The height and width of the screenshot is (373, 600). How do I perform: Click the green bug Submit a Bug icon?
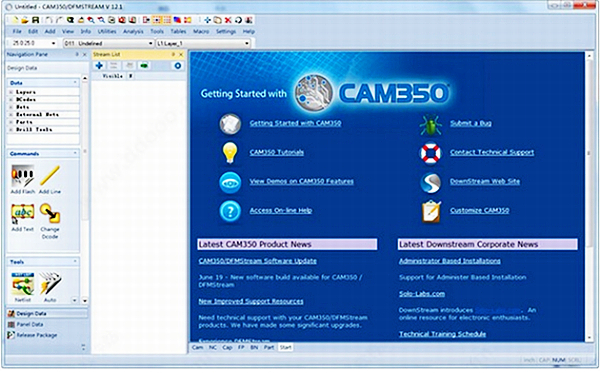[430, 124]
